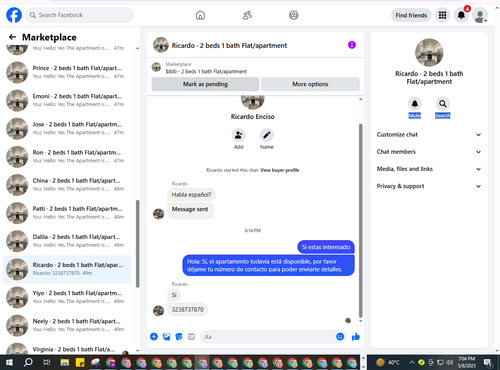The height and width of the screenshot is (370, 500).
Task: Click the Ricardo profile picture in right panel
Action: tap(429, 53)
